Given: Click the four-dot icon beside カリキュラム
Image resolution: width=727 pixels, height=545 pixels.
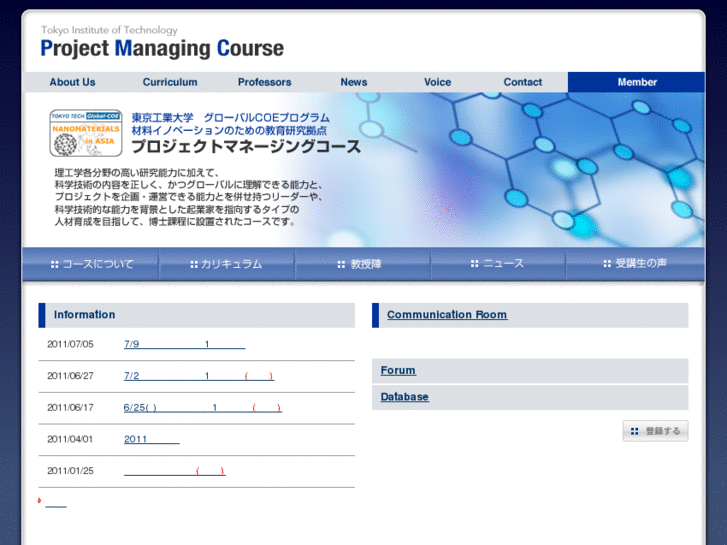Looking at the screenshot, I should [194, 264].
